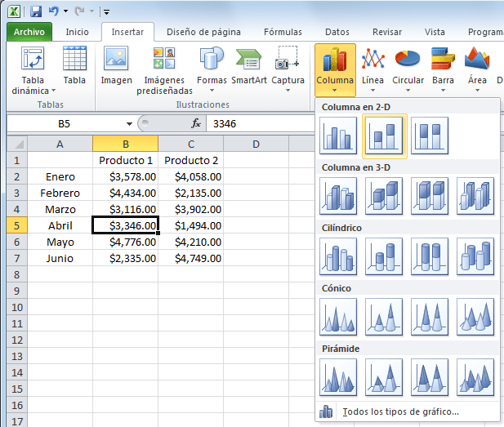Screen dimensions: 504x427
Task: Choose stacked cylinder chart
Action: coord(384,256)
